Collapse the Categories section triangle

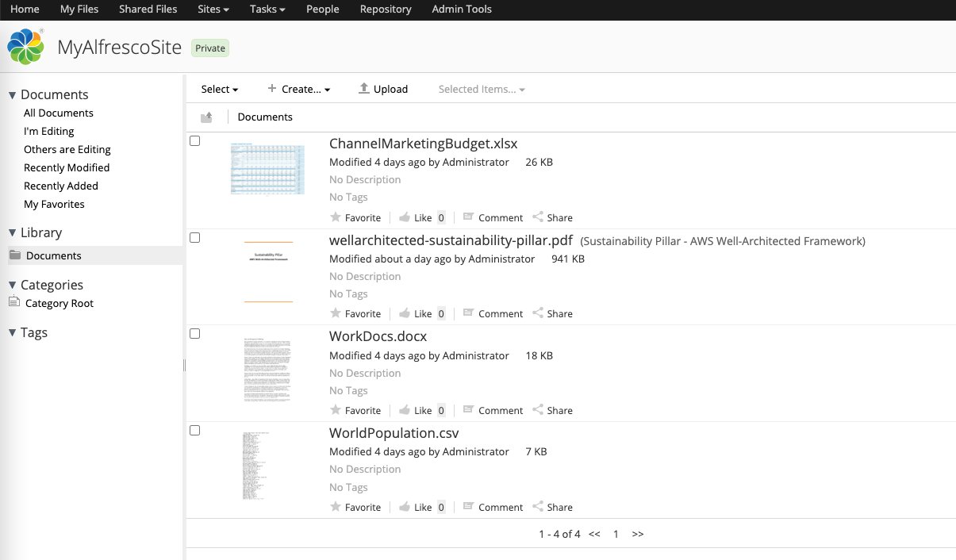coord(12,285)
